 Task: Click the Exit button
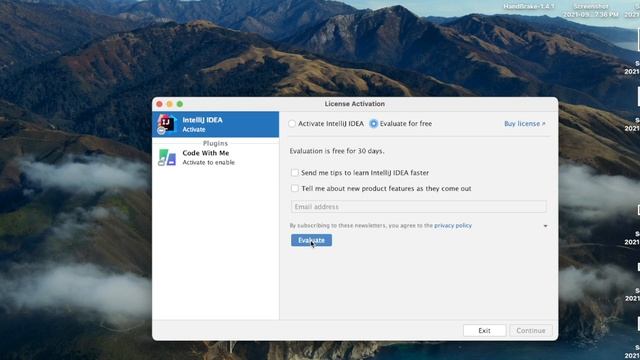point(484,330)
